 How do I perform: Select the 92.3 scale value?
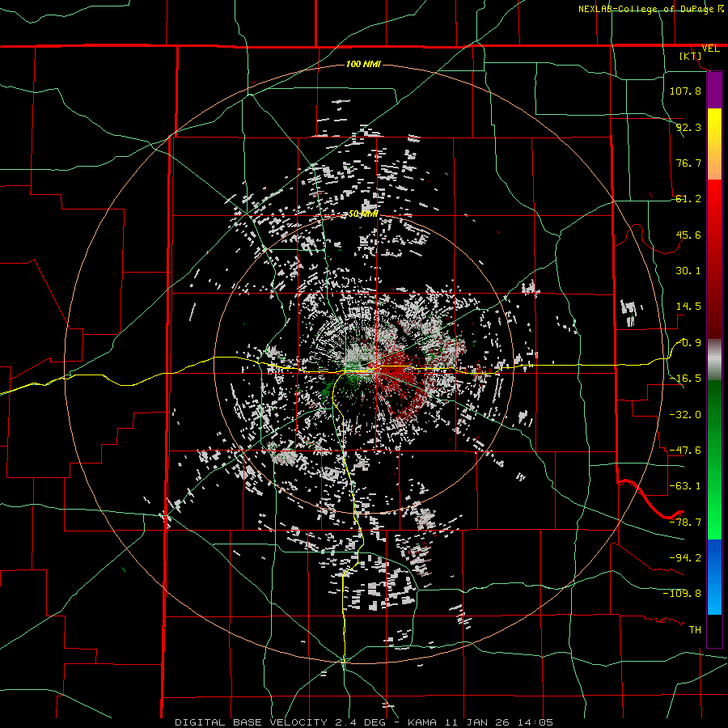click(688, 127)
